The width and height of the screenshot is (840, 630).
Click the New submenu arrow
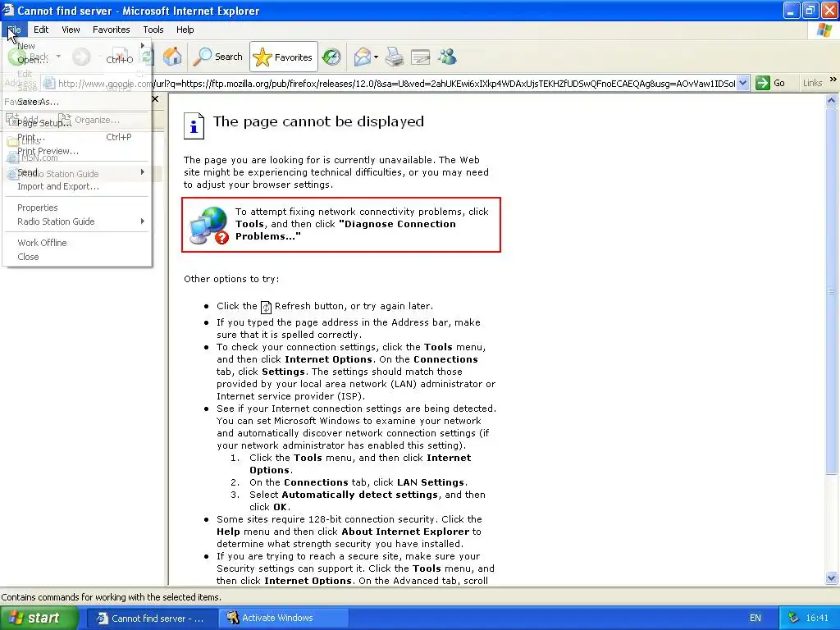(143, 46)
